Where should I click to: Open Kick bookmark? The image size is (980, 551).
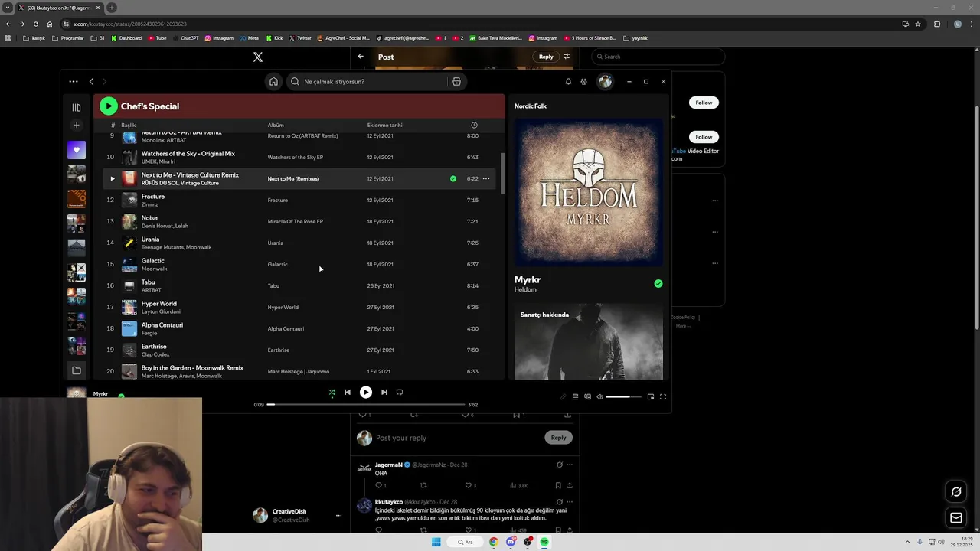[x=274, y=37]
